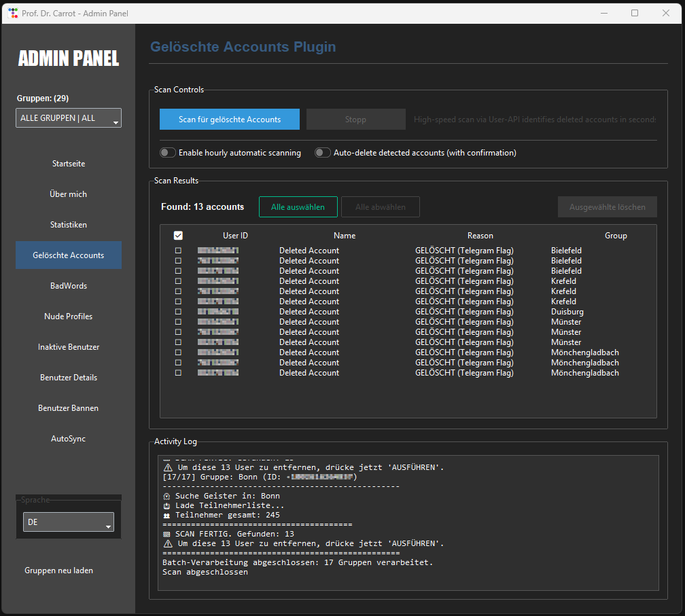Check the first Bielefeld deleted account row

[x=178, y=251]
